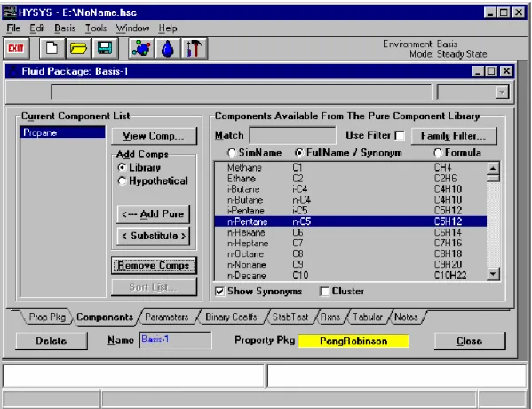Open the molecule basis manager icon
Image resolution: width=532 pixels, height=409 pixels.
coord(141,49)
